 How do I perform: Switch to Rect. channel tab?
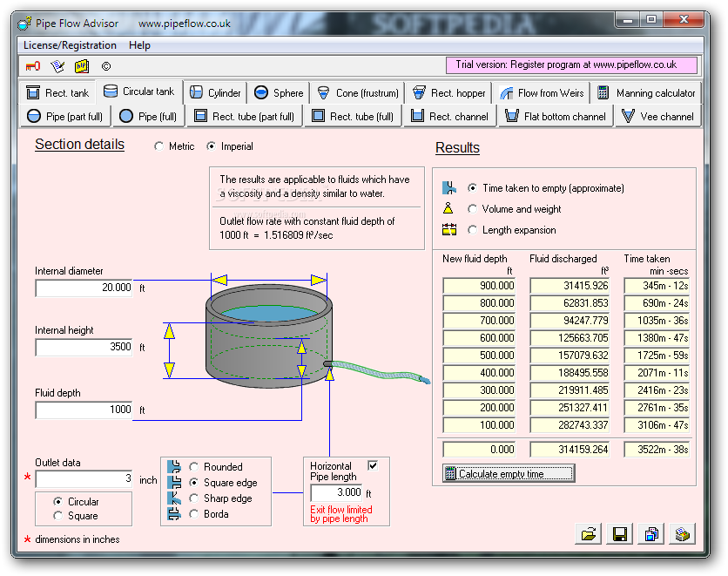(449, 116)
